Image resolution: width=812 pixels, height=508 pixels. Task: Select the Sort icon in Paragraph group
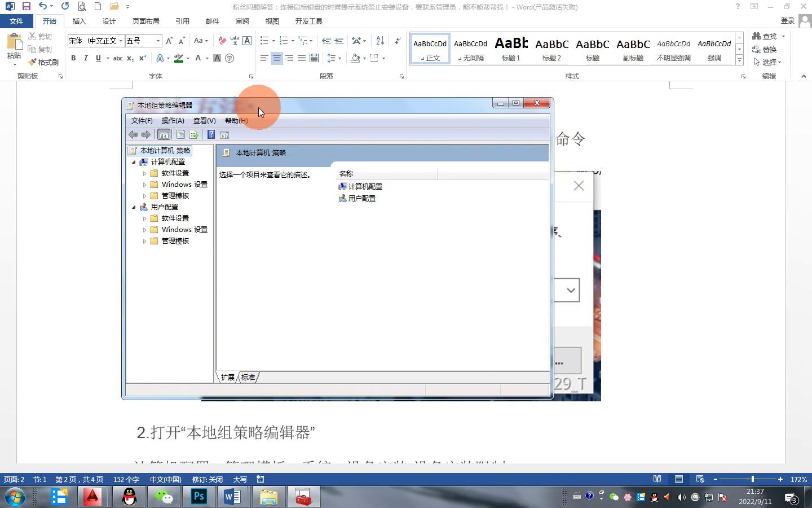379,40
